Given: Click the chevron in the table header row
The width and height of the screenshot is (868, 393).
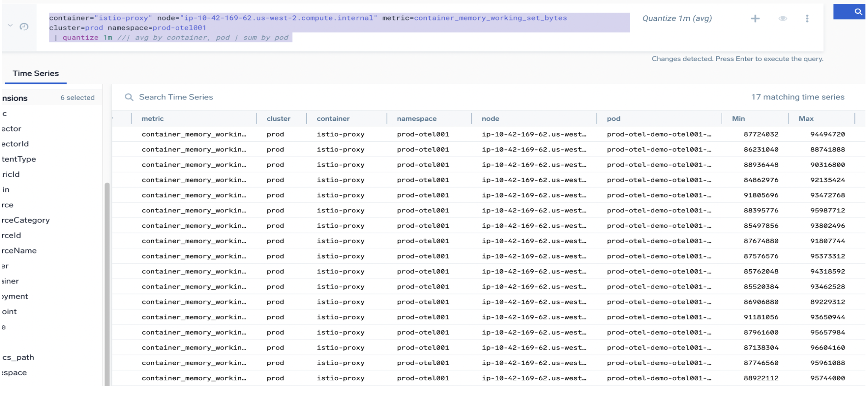Looking at the screenshot, I should click(x=112, y=119).
